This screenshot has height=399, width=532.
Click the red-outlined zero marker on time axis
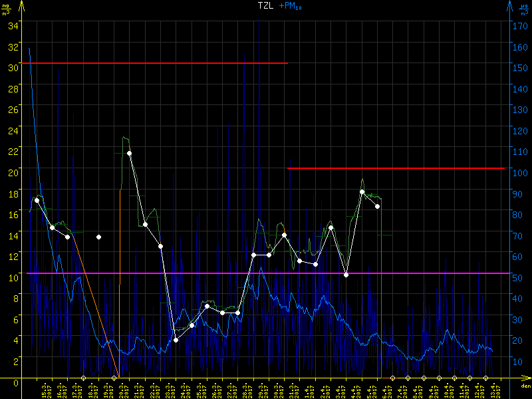click(x=392, y=378)
